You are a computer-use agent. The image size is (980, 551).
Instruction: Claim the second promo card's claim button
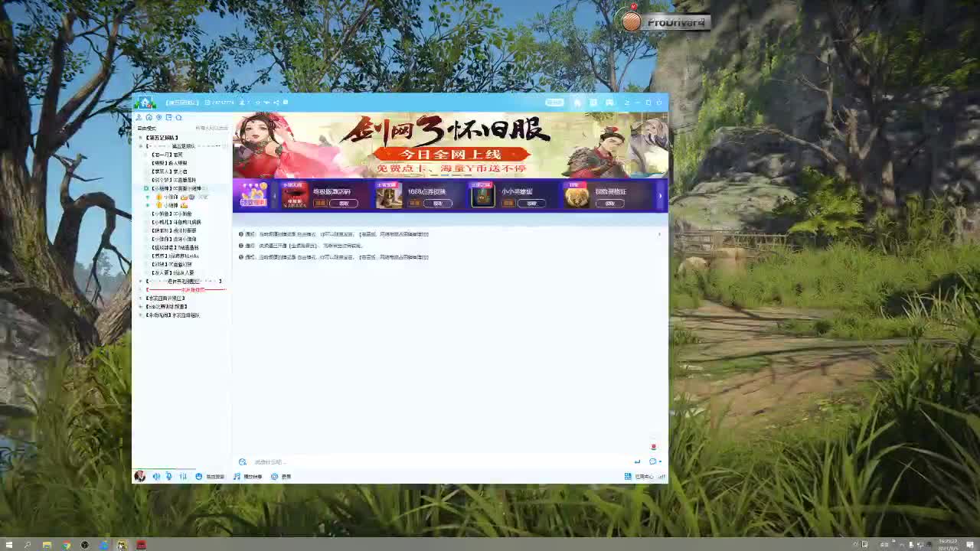[438, 204]
